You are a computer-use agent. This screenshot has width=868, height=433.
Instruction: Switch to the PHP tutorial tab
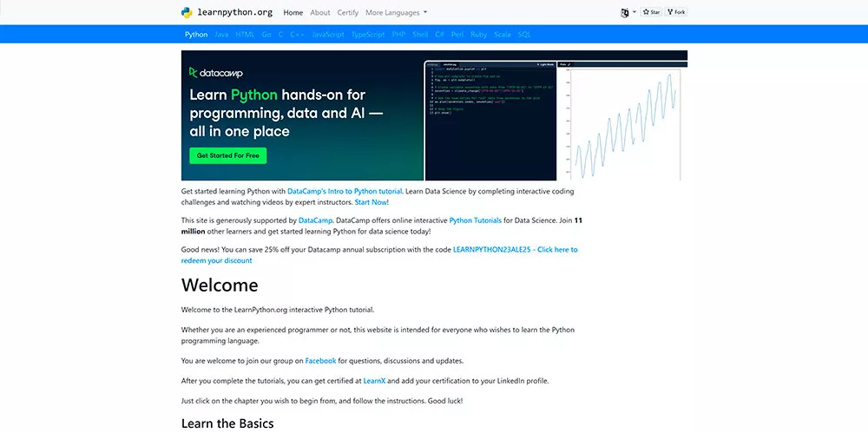pos(398,35)
